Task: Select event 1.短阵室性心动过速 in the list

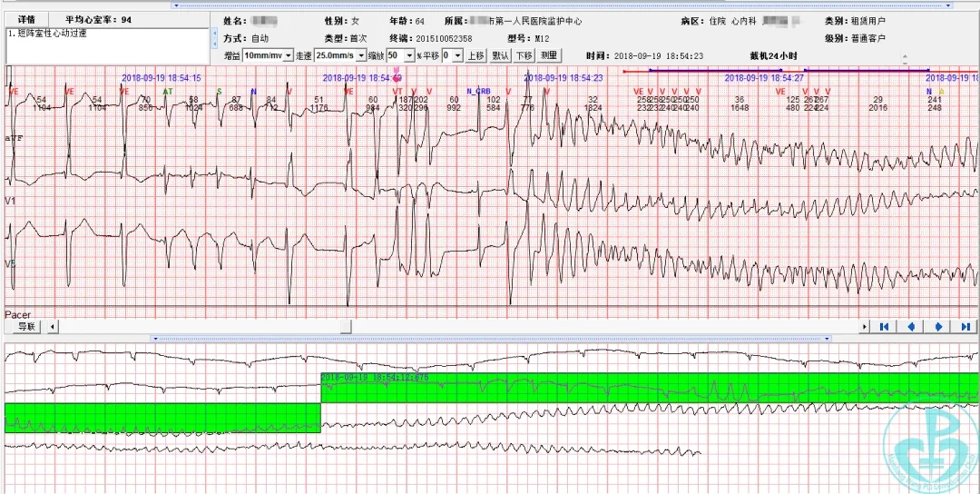Action: coord(48,34)
